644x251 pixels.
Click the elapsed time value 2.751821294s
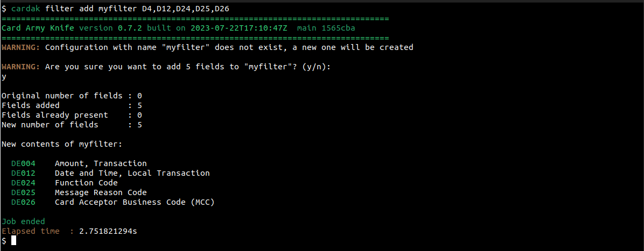(x=108, y=231)
